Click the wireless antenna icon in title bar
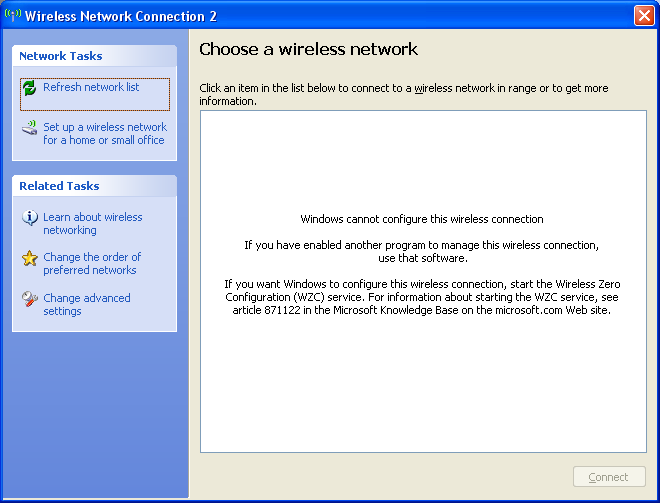The image size is (660, 503). [x=13, y=16]
